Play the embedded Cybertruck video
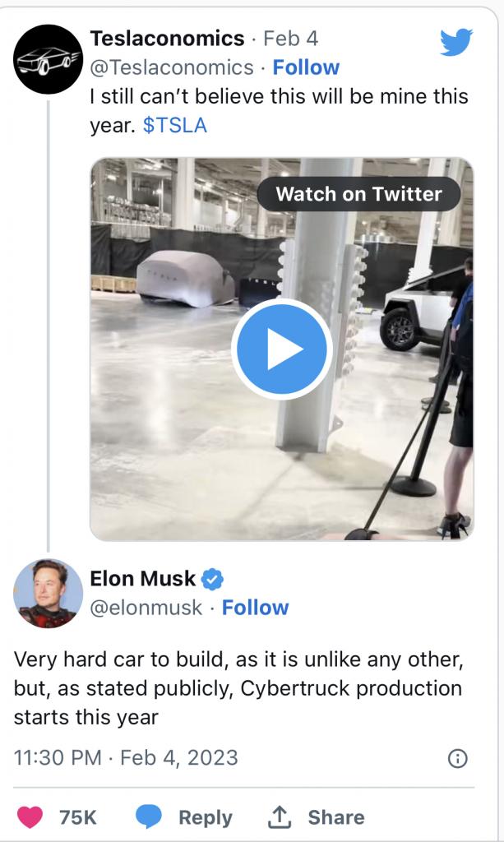The height and width of the screenshot is (842, 504). point(282,349)
